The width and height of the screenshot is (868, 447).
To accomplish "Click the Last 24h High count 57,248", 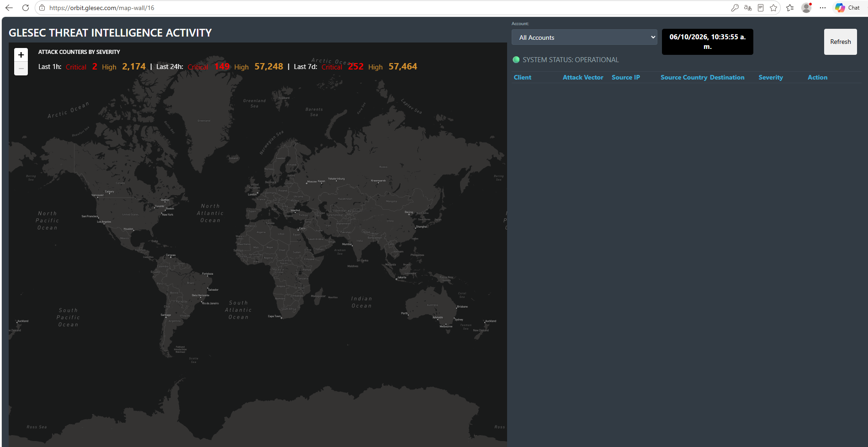I will [269, 66].
